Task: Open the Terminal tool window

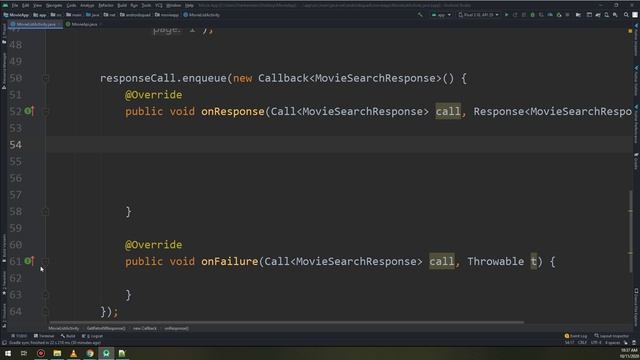Action: point(44,336)
